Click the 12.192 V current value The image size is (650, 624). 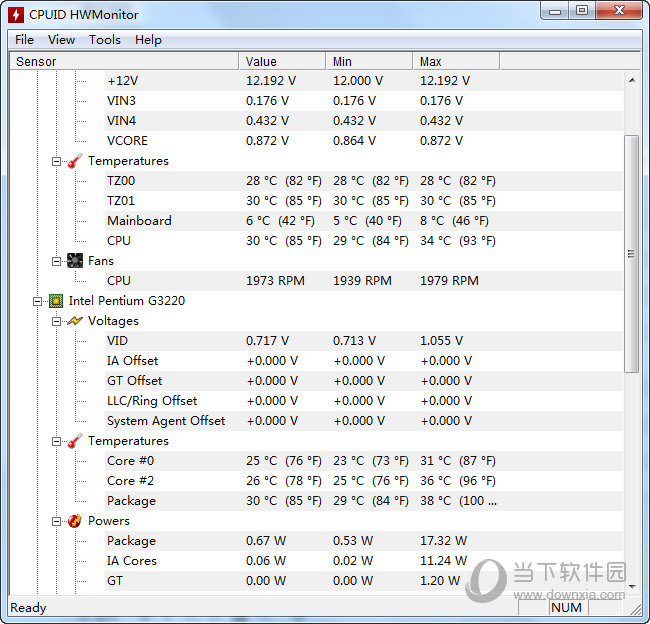click(x=271, y=81)
